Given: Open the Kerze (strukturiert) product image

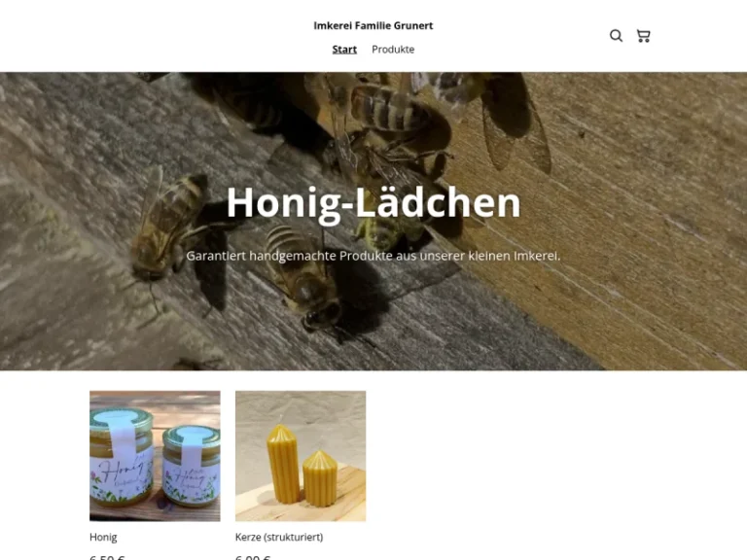Looking at the screenshot, I should (301, 456).
